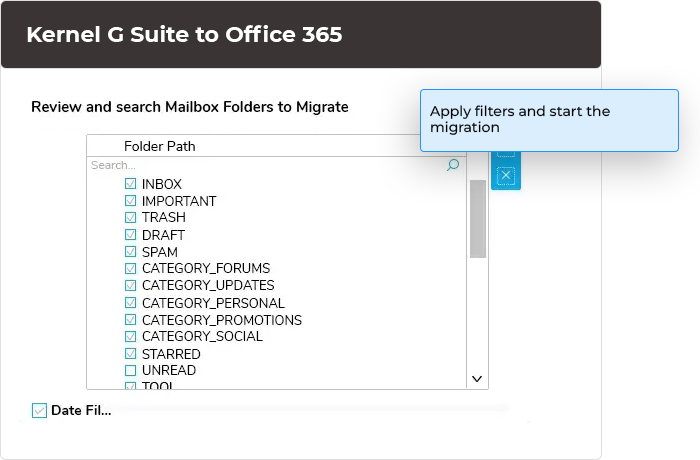Image resolution: width=700 pixels, height=460 pixels.
Task: Toggle the CATEGORY_PROMOTIONS checkbox
Action: coord(130,319)
